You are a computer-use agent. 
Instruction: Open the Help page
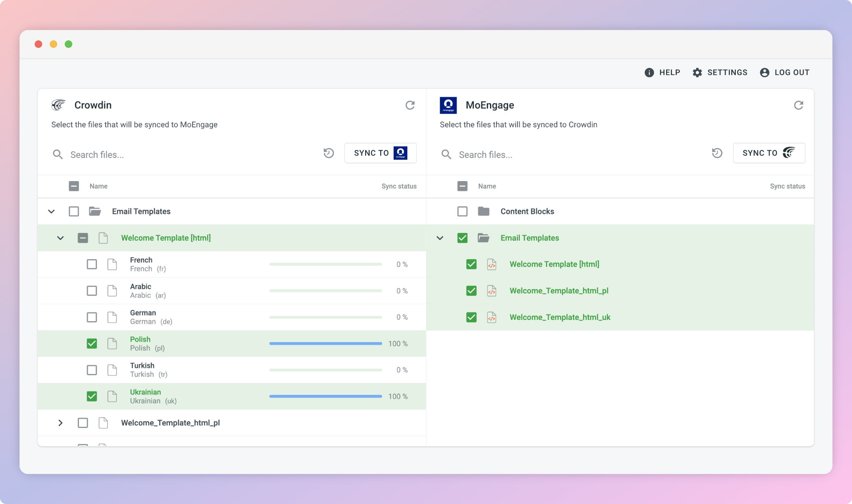[x=662, y=72]
